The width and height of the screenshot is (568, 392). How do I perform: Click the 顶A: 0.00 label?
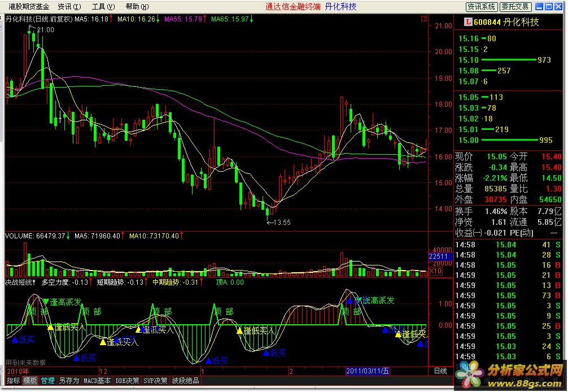tap(230, 282)
